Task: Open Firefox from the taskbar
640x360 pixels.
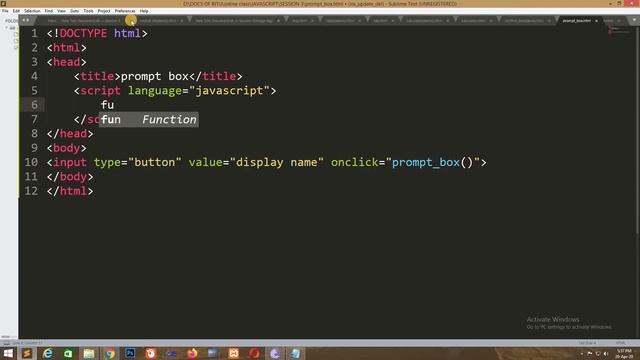Action: (192, 353)
